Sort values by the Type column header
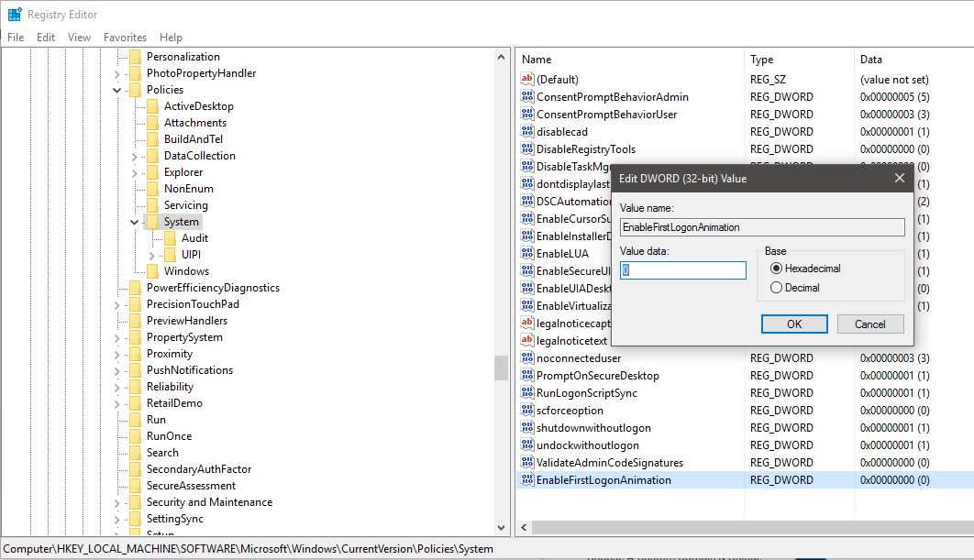 pos(799,59)
